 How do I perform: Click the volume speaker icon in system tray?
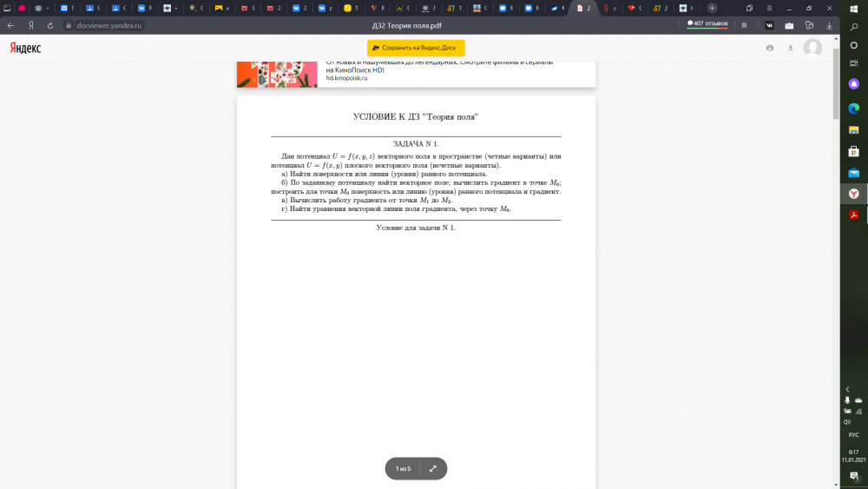point(847,422)
